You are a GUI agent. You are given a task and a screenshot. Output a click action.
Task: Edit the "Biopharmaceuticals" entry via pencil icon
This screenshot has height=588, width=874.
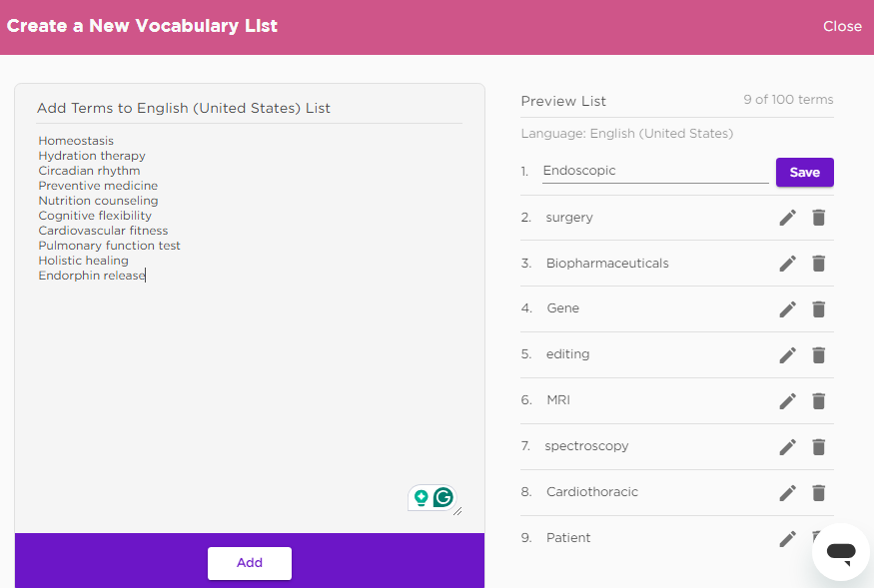click(x=788, y=264)
